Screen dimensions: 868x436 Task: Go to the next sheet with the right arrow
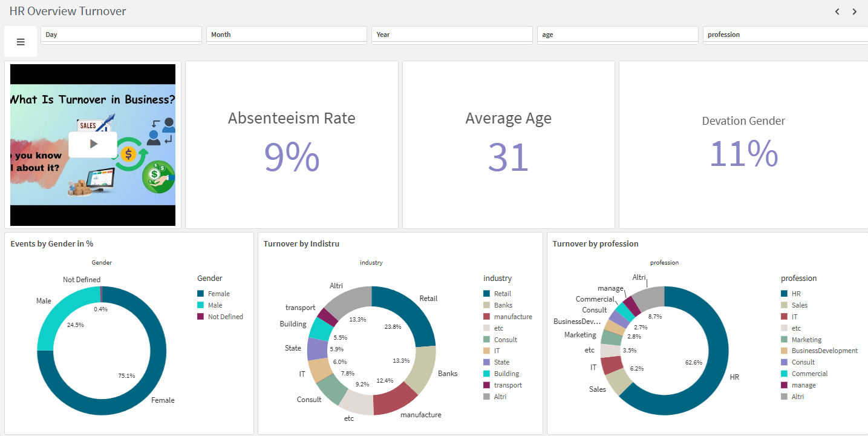click(854, 11)
